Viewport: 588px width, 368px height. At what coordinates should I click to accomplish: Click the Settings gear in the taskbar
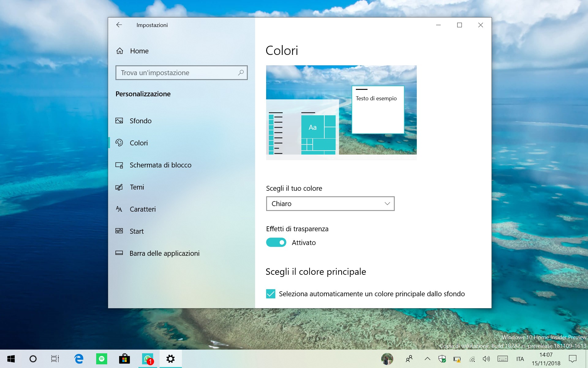click(171, 359)
